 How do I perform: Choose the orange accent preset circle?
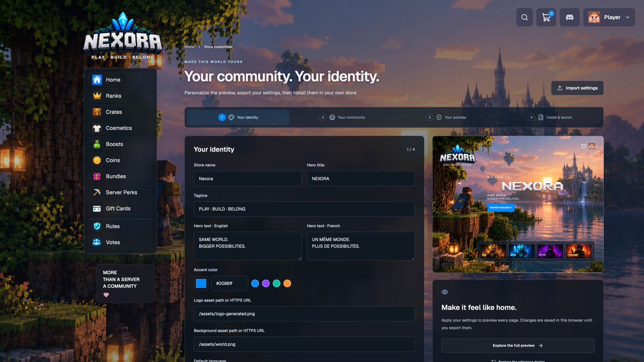[x=287, y=284]
